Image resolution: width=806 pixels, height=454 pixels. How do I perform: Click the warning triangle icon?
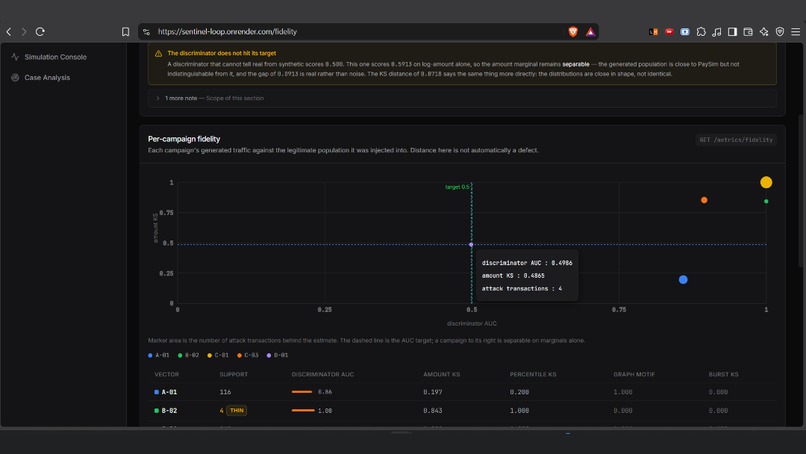pyautogui.click(x=158, y=53)
